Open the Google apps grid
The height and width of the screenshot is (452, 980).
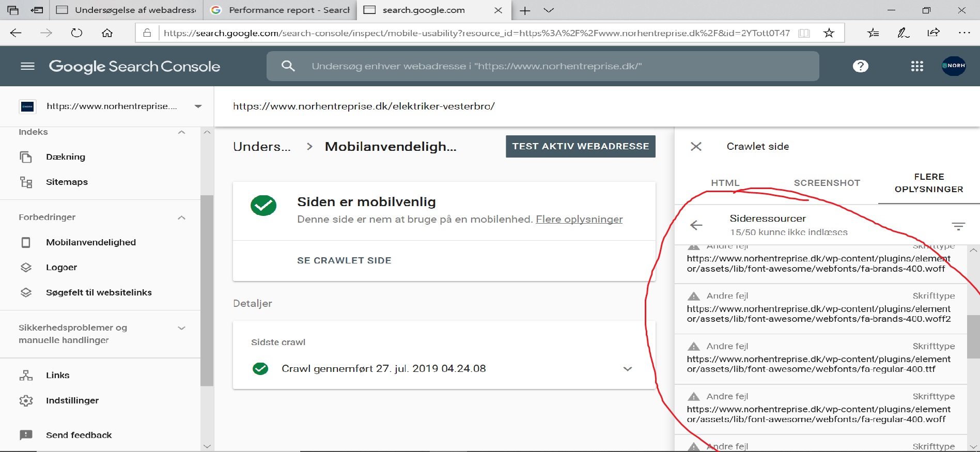pos(917,66)
